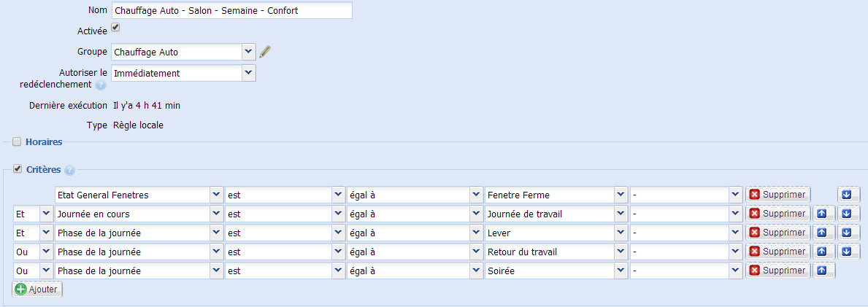Image resolution: width=868 pixels, height=307 pixels.
Task: Move Lever criterion down with arrow
Action: pyautogui.click(x=848, y=233)
